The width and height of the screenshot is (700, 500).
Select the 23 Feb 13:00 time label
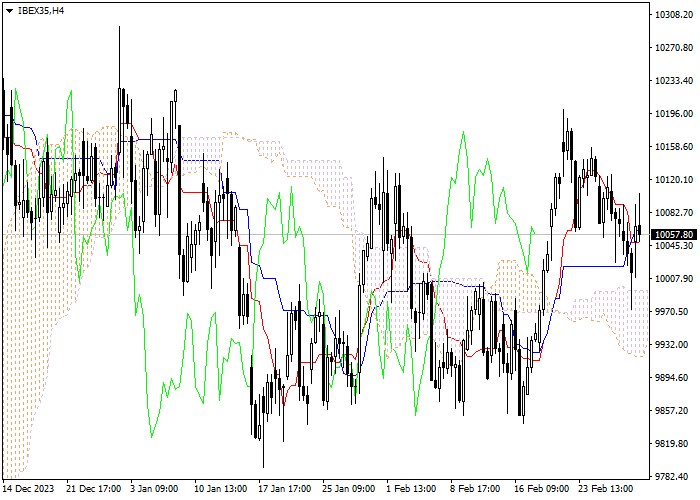click(606, 489)
